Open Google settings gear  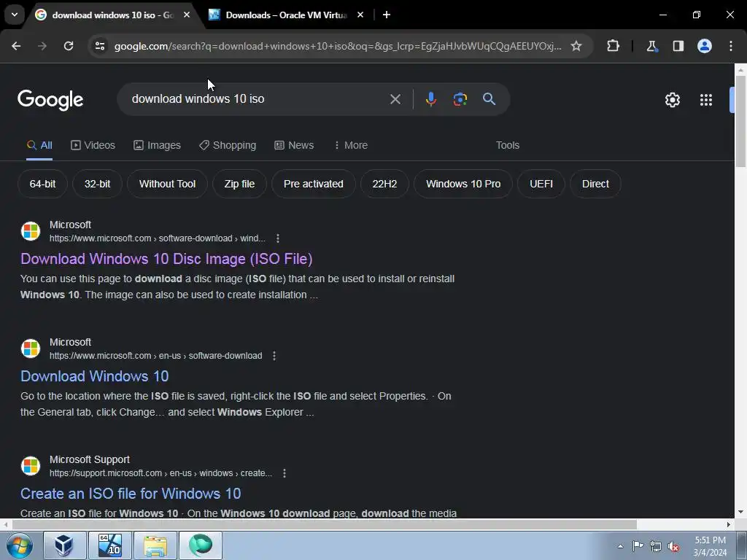672,99
